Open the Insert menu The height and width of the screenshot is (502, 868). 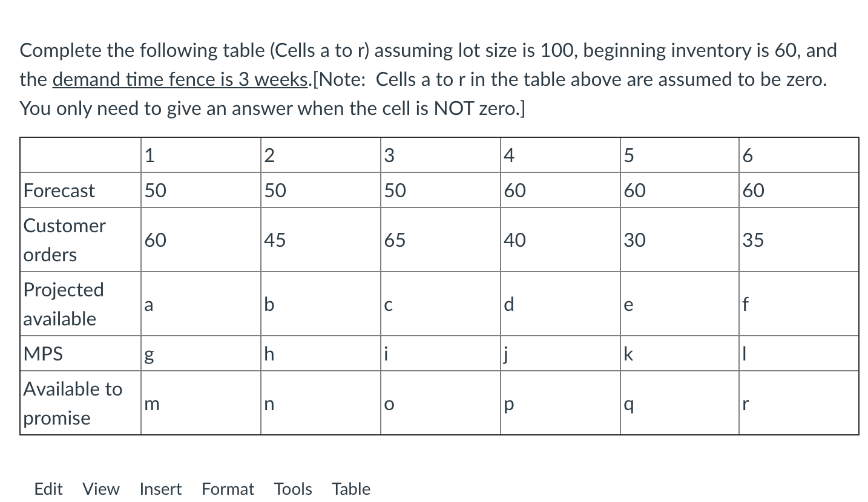click(160, 489)
